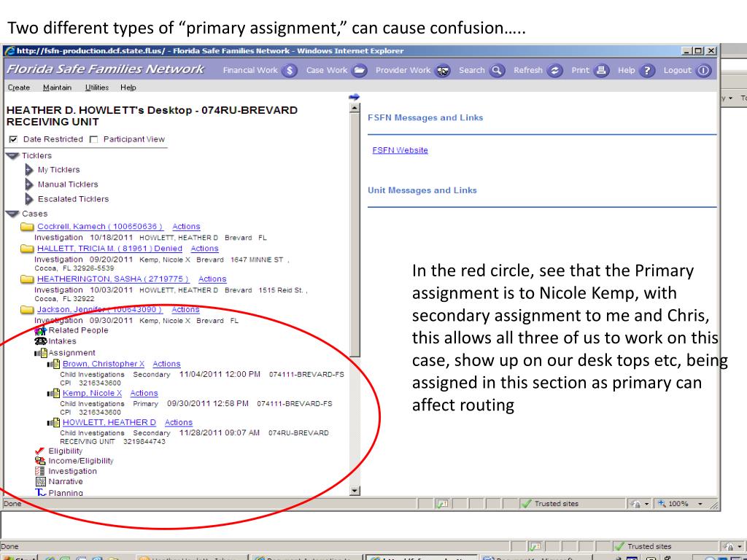Click the Refresh arrows icon
The image size is (747, 560).
tap(554, 71)
